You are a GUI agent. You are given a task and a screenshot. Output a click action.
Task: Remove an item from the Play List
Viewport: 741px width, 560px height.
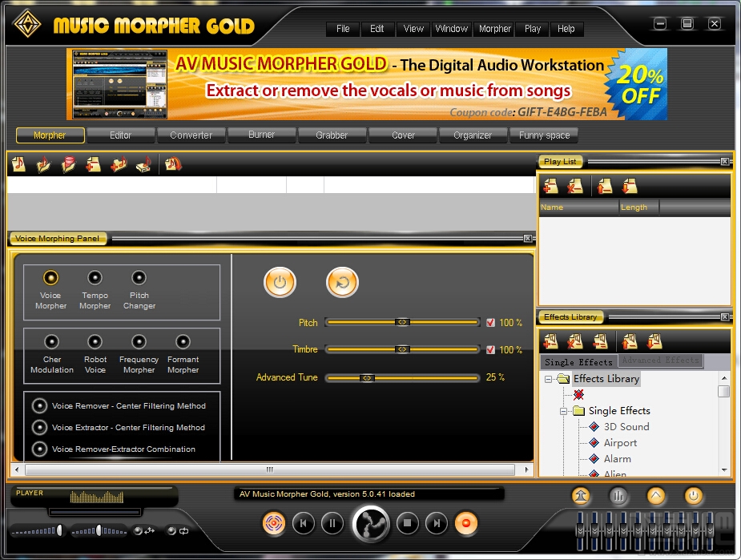pos(574,186)
